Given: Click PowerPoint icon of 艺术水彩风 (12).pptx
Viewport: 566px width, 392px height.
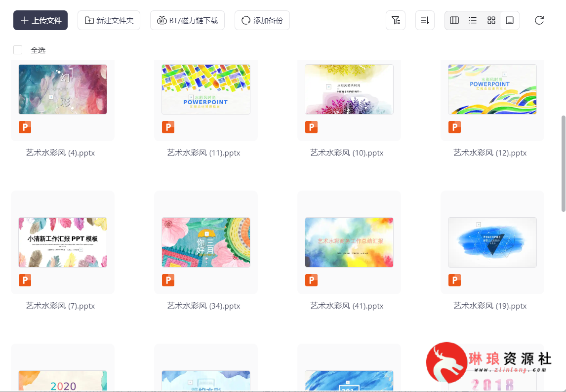Looking at the screenshot, I should coord(454,127).
